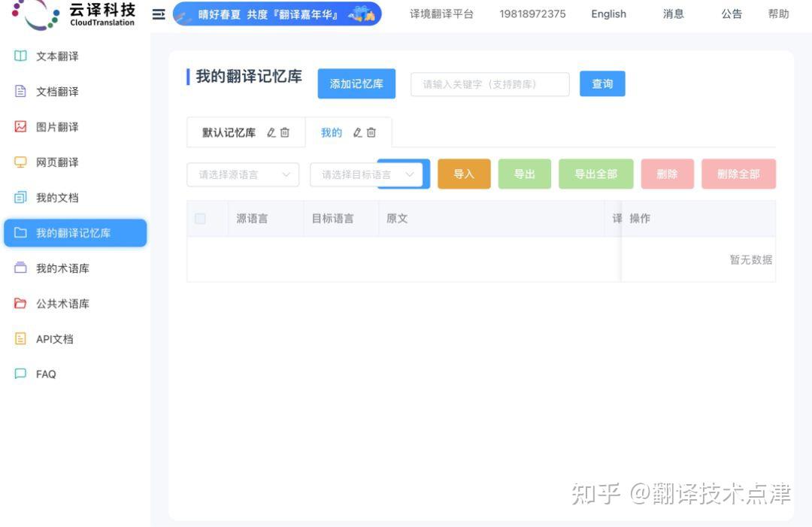Open the API文档 sidebar icon
The image size is (812, 527).
click(20, 338)
